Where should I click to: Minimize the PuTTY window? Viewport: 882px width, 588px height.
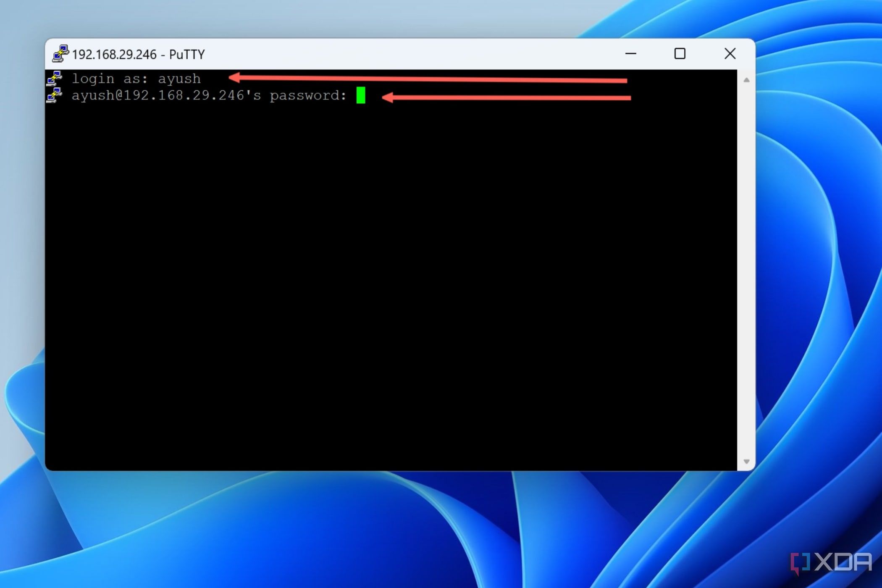coord(630,54)
